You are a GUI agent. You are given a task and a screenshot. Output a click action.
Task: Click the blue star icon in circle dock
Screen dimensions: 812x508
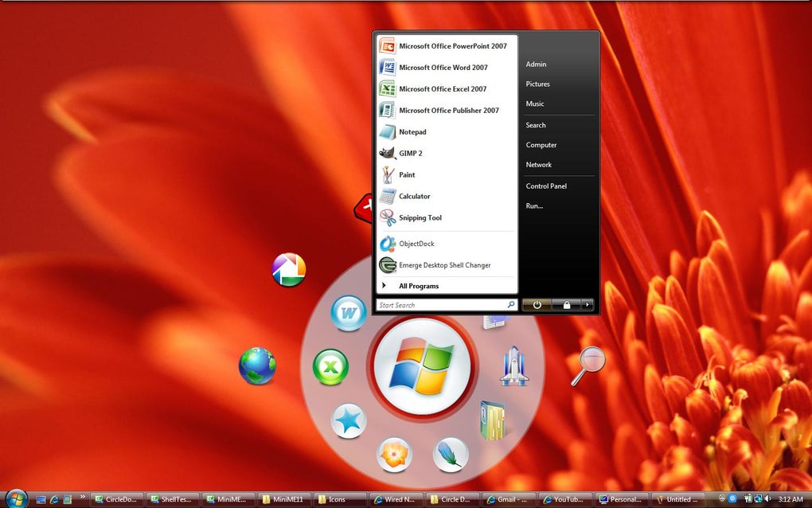[348, 420]
